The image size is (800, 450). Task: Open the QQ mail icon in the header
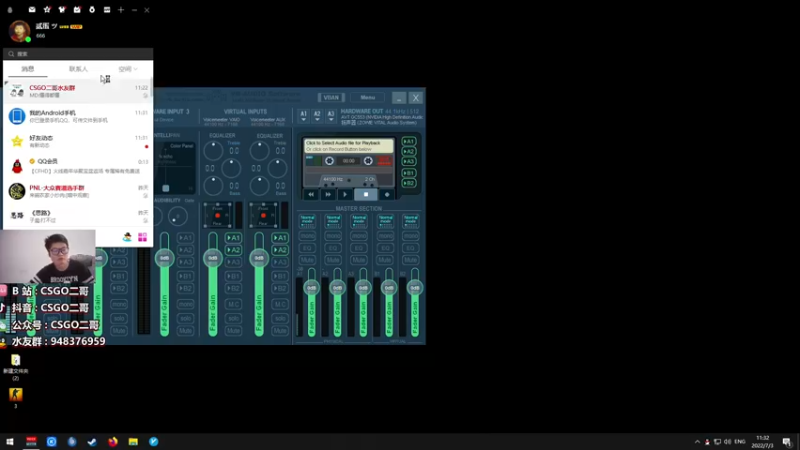[x=32, y=10]
